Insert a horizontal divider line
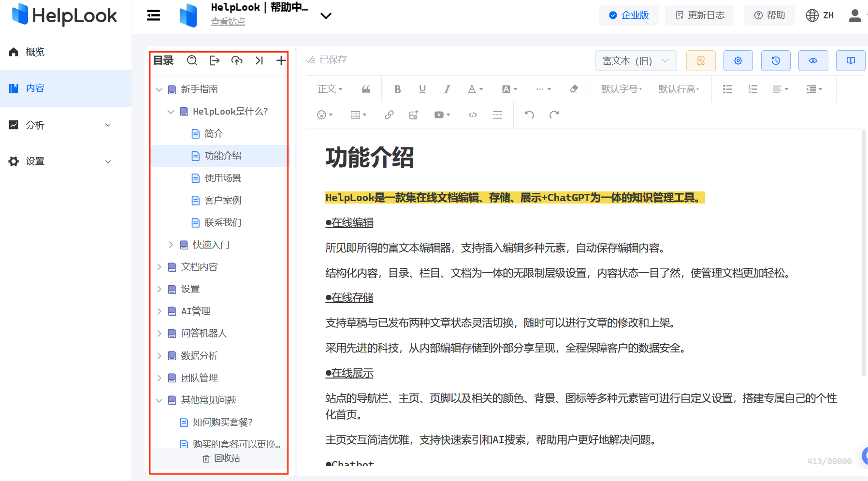The image size is (868, 481). (x=497, y=115)
